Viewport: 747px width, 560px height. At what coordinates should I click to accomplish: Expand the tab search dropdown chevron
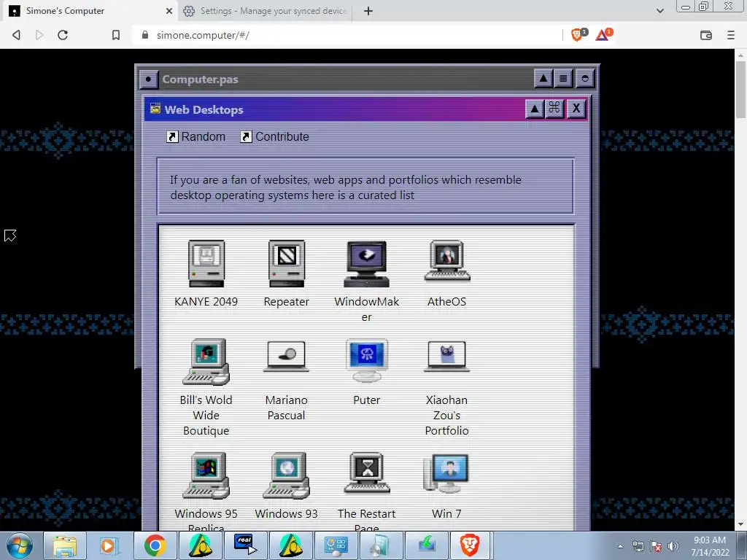659,11
